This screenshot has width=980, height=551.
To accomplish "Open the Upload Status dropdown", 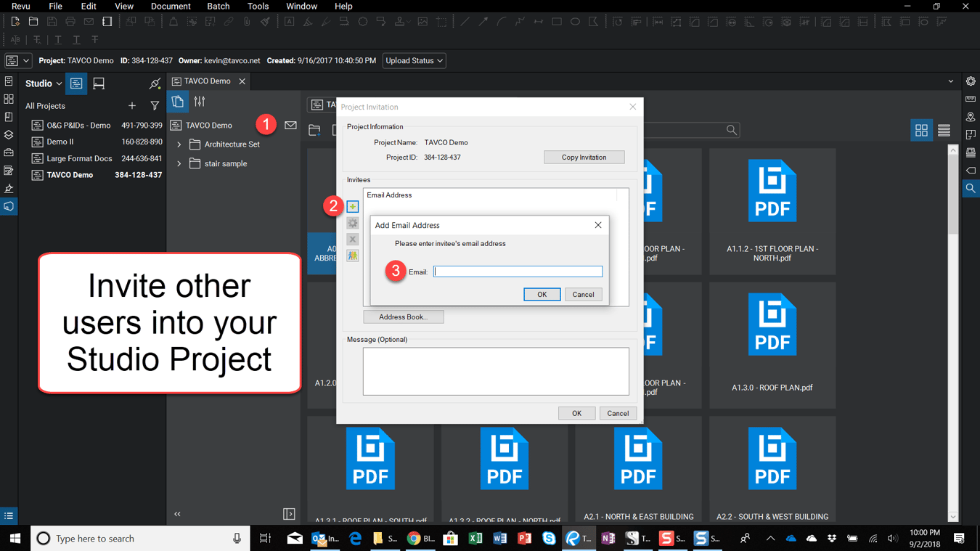I will click(414, 60).
